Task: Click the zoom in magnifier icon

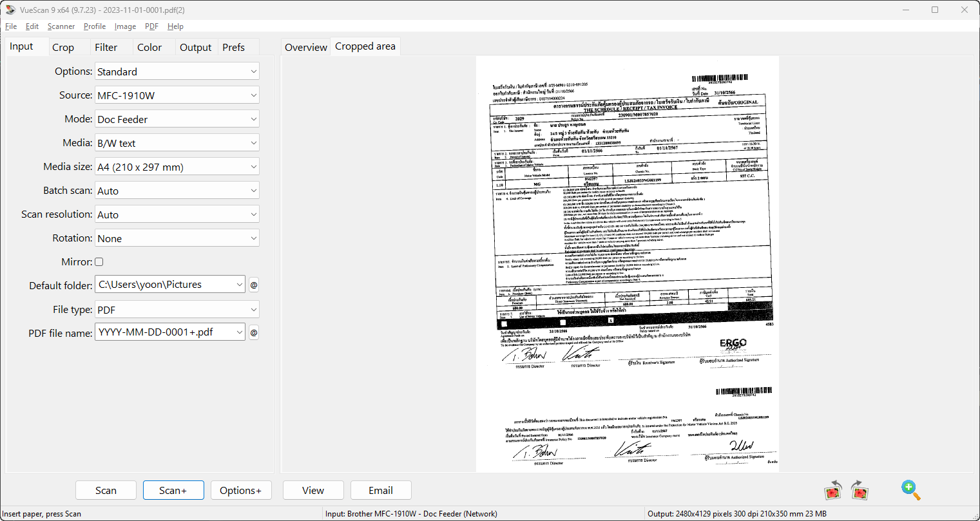Action: 911,490
